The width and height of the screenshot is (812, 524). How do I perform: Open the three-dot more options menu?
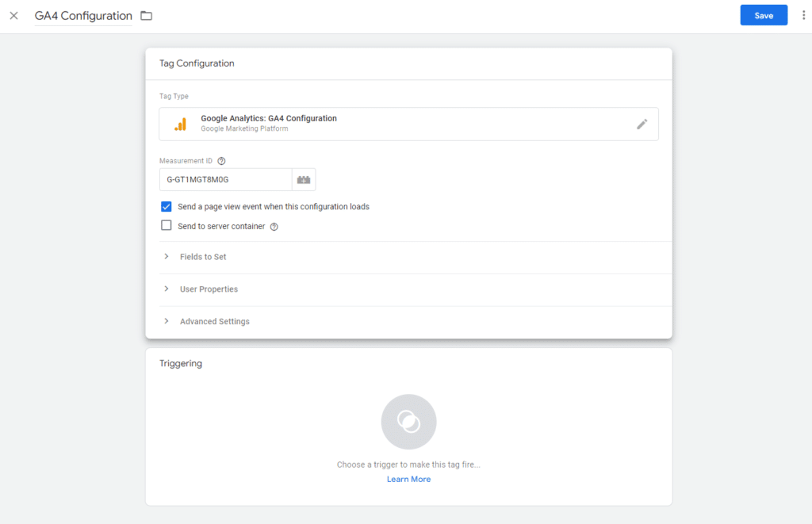tap(803, 16)
